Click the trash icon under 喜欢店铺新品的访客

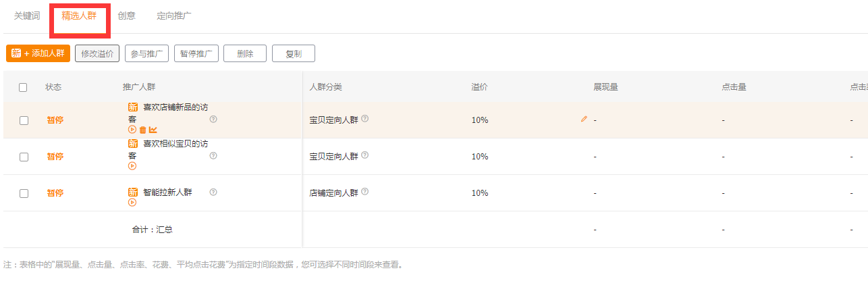point(142,130)
